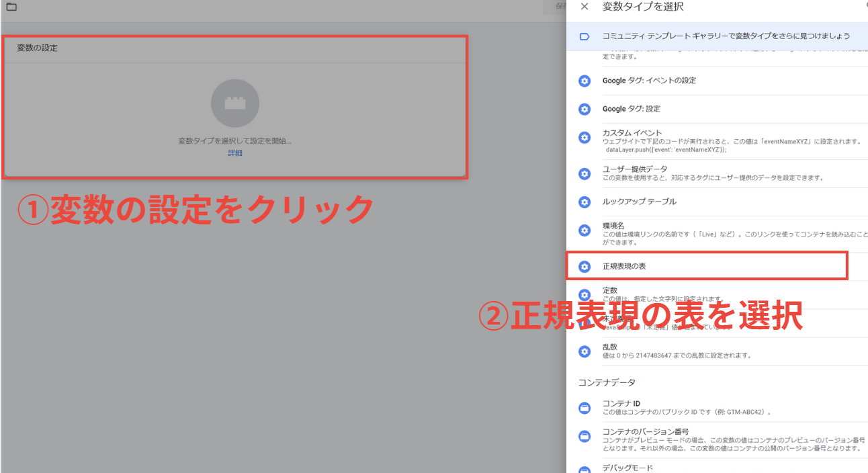Click gear icon beside Google タグ: イベントの設定

(x=584, y=81)
